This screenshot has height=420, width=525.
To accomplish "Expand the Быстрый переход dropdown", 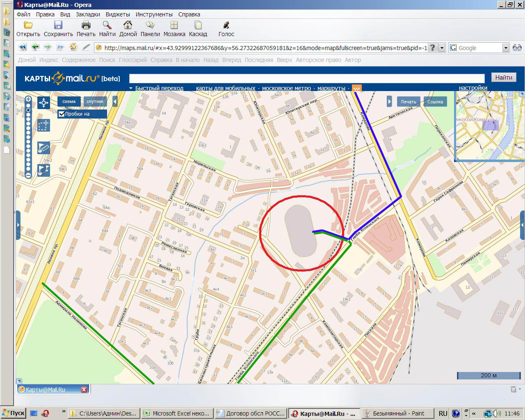I will click(x=156, y=88).
